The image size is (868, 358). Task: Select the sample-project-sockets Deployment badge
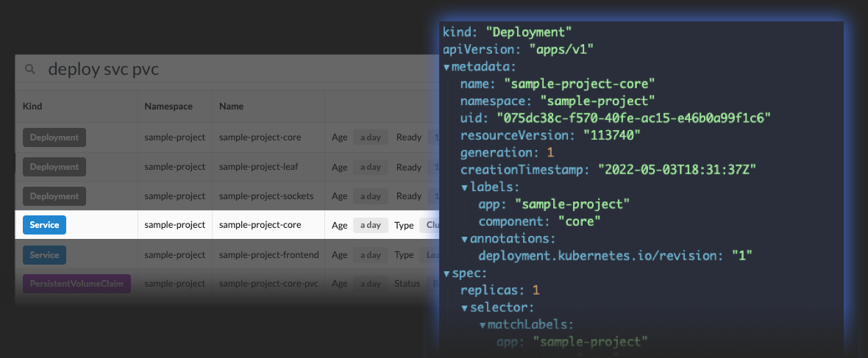(x=54, y=196)
